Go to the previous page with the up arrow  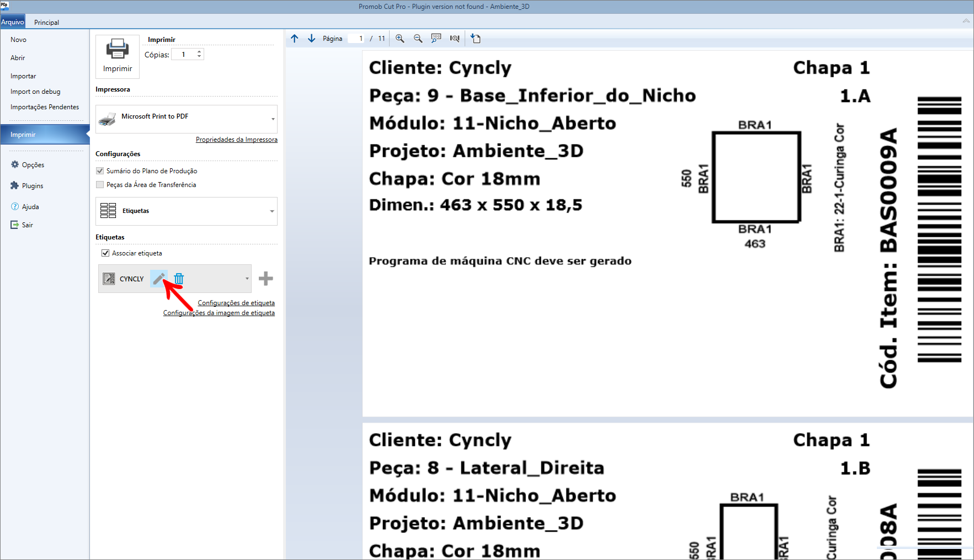coord(295,39)
